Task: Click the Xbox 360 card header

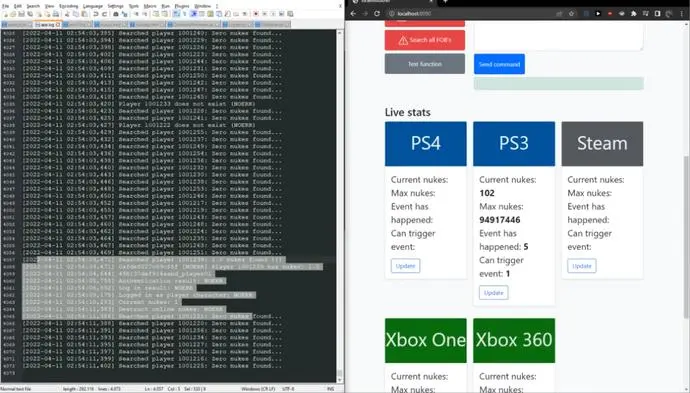Action: point(514,340)
